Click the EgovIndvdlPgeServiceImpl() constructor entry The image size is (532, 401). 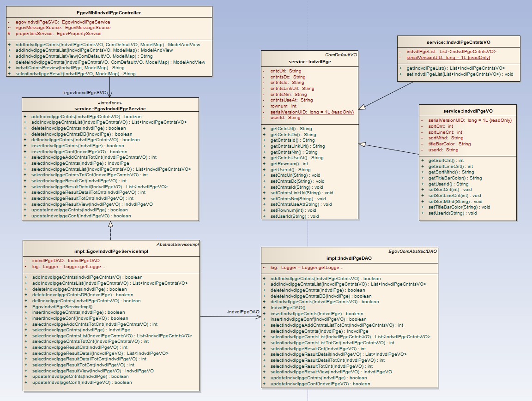tap(62, 306)
